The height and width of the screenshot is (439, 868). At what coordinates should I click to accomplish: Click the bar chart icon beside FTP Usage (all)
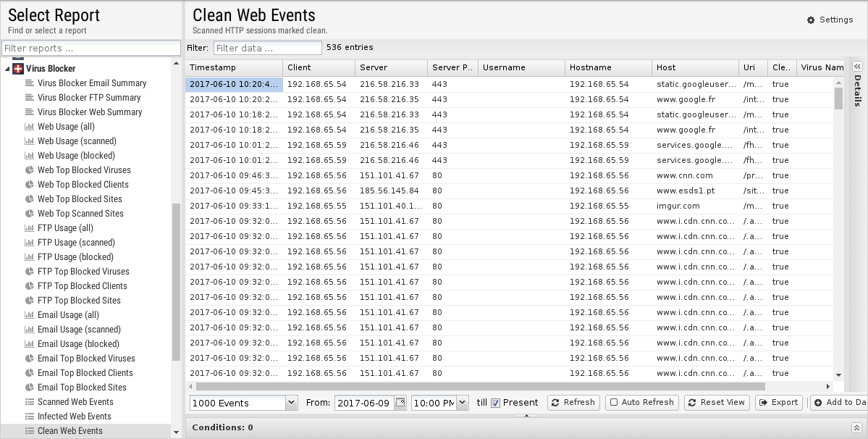tap(30, 227)
